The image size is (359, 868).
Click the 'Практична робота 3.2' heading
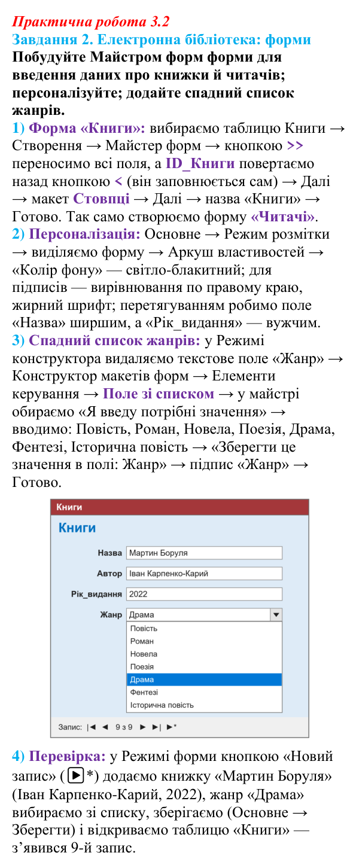pos(91,22)
